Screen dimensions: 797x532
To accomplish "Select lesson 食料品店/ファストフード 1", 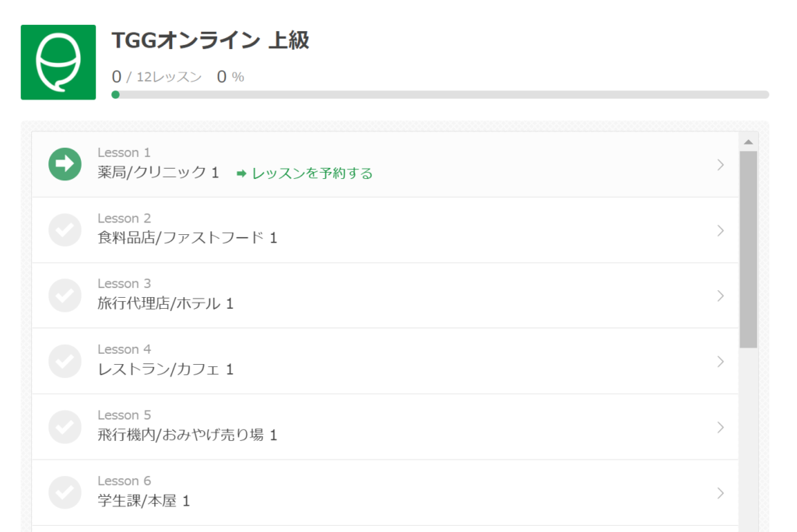I will (187, 238).
